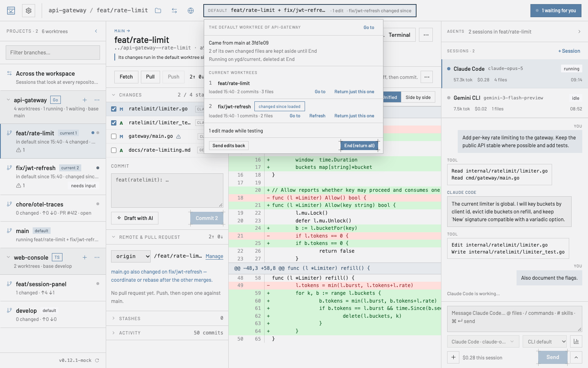This screenshot has width=588, height=368.
Task: Click the Draft with AI button
Action: click(x=135, y=218)
